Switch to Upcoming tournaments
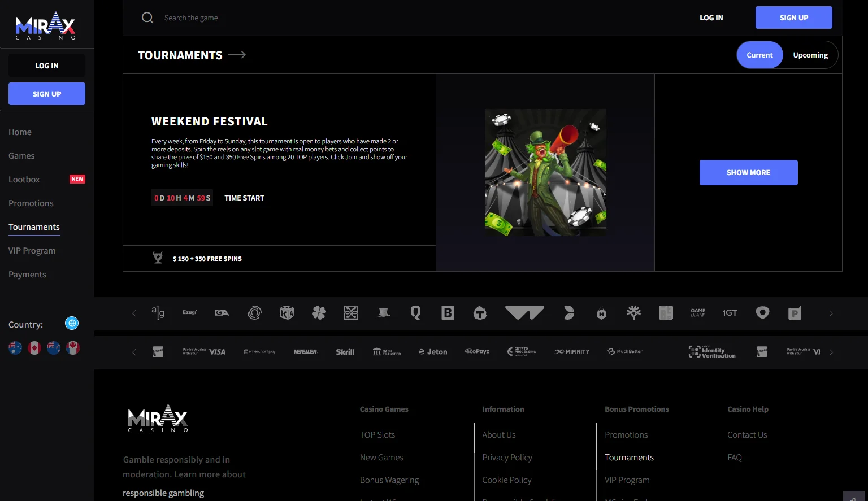Screen dimensions: 868x501 click(810, 55)
